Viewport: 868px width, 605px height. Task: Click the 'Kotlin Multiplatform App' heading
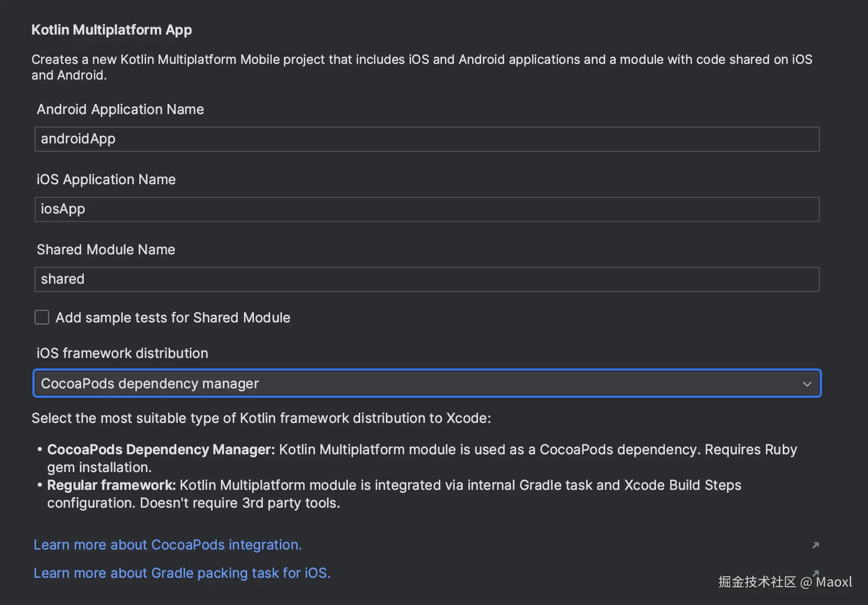(x=112, y=30)
